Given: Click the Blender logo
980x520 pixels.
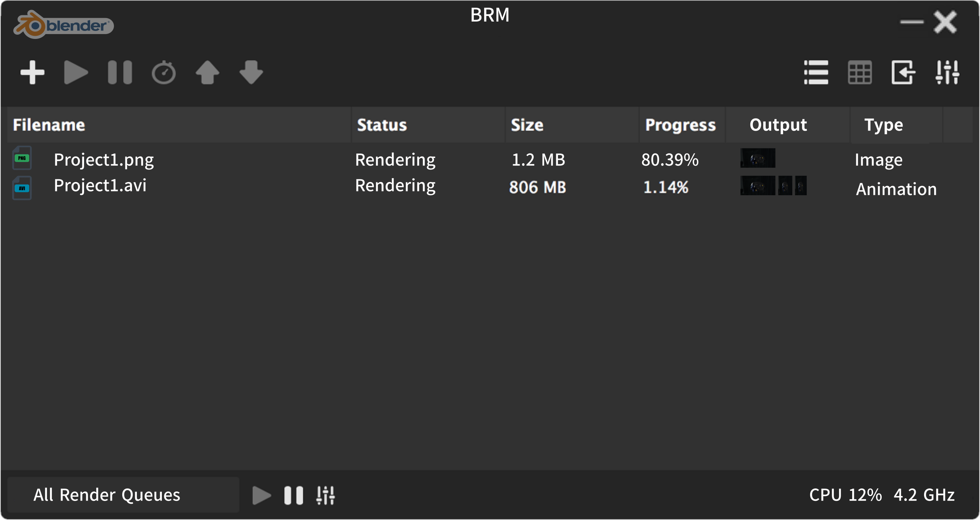Looking at the screenshot, I should [64, 25].
